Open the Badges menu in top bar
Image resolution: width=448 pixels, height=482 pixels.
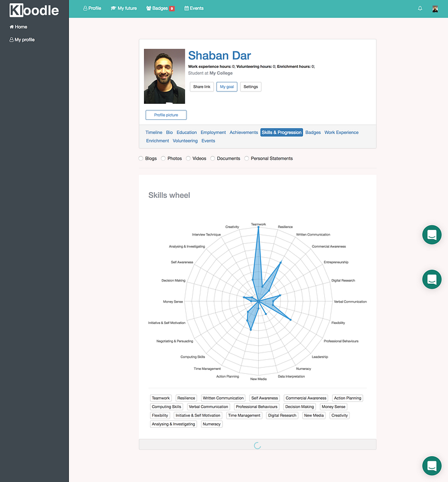[160, 8]
